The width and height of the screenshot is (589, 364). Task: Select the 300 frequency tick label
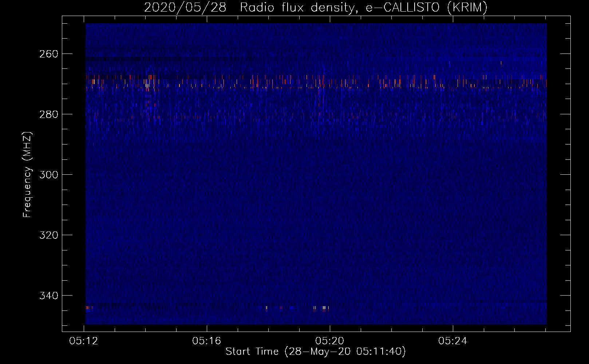[48, 175]
